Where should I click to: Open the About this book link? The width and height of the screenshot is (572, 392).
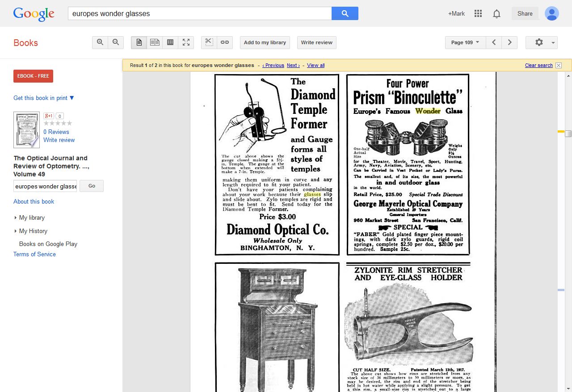pyautogui.click(x=34, y=201)
